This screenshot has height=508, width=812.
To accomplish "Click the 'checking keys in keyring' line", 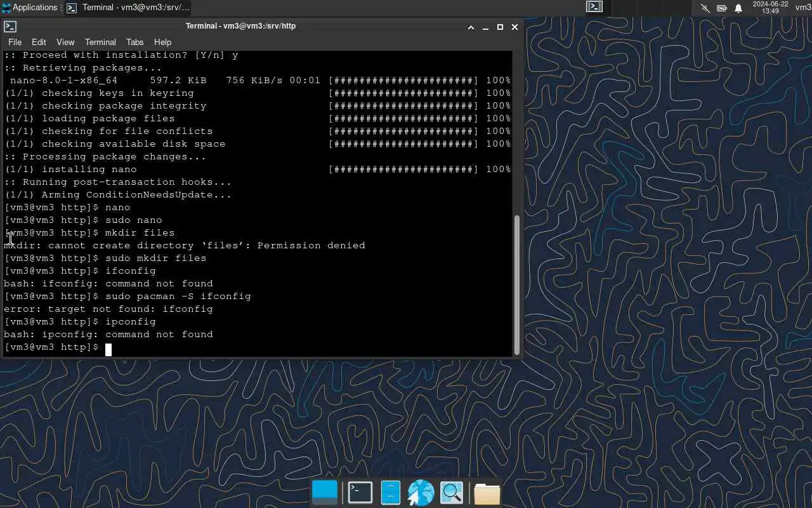I will (x=258, y=93).
